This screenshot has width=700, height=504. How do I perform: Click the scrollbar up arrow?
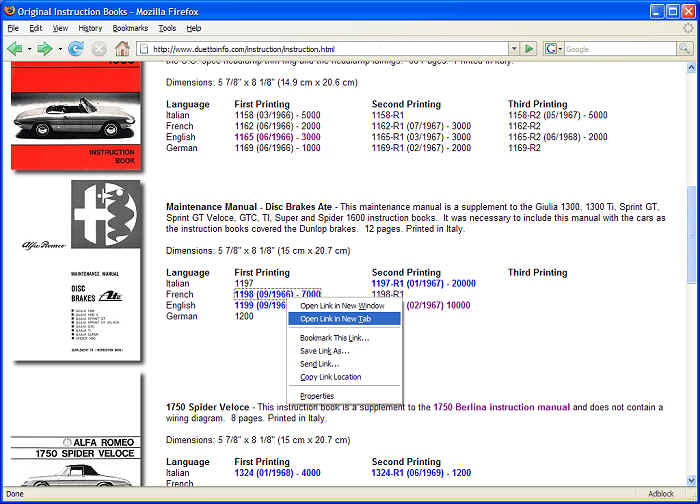click(691, 68)
